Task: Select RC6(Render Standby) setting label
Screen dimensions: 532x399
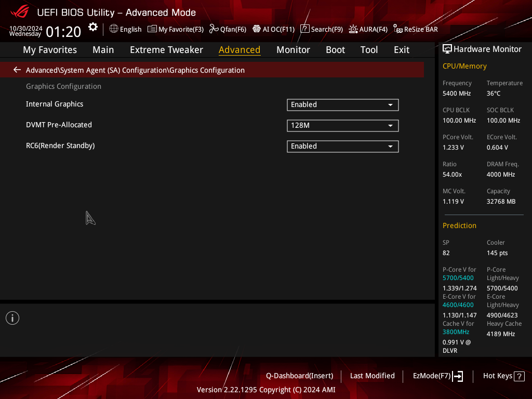Action: [60, 146]
